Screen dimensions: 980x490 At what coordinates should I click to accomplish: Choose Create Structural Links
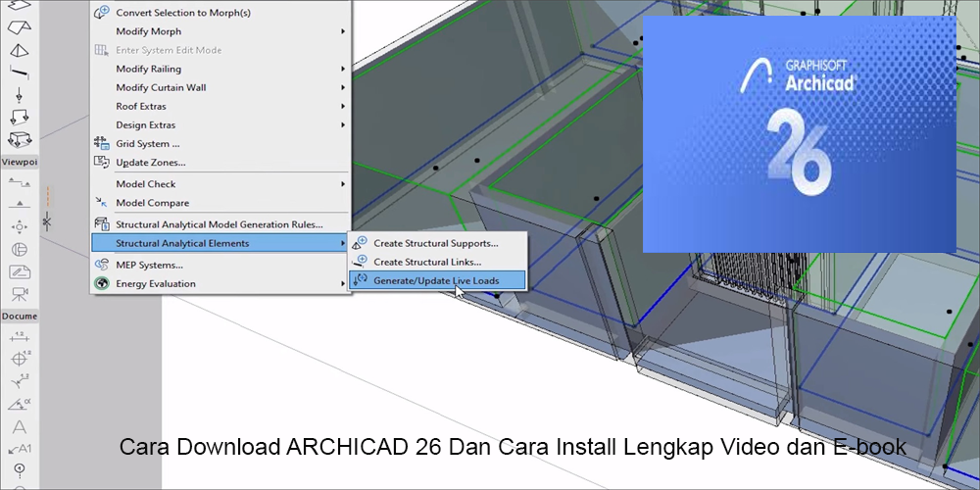pos(437,262)
